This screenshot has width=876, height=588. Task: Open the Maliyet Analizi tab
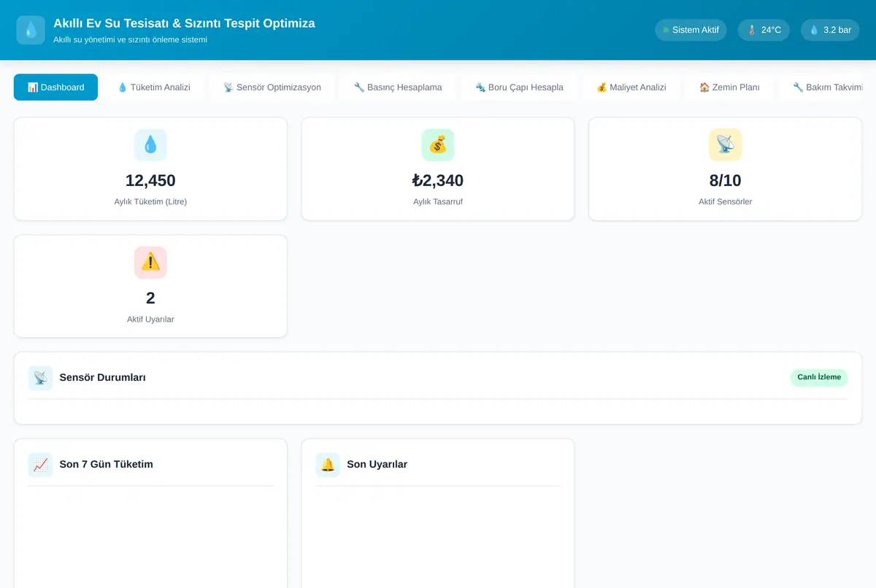(631, 87)
